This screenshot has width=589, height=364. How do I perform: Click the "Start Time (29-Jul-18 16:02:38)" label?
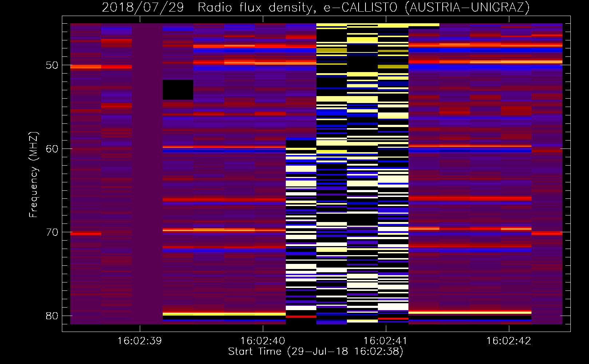(316, 352)
